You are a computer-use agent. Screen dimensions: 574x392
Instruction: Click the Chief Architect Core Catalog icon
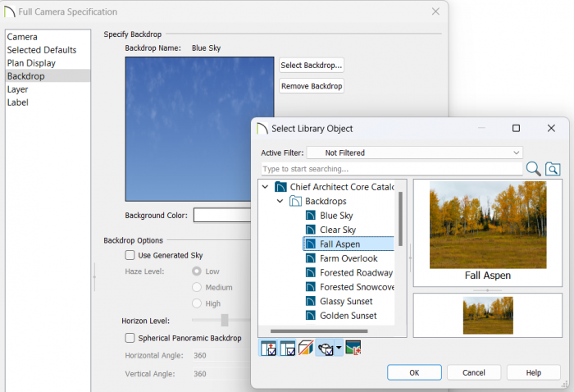(x=280, y=187)
